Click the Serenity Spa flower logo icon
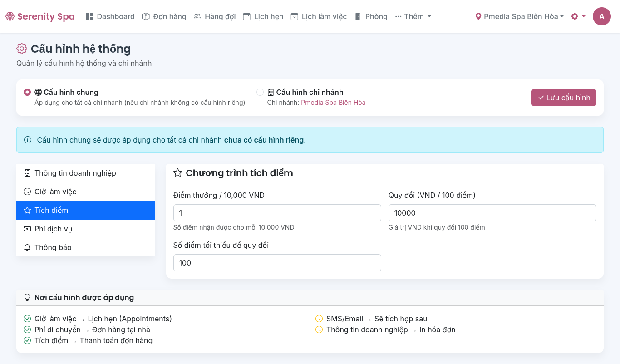 tap(10, 17)
